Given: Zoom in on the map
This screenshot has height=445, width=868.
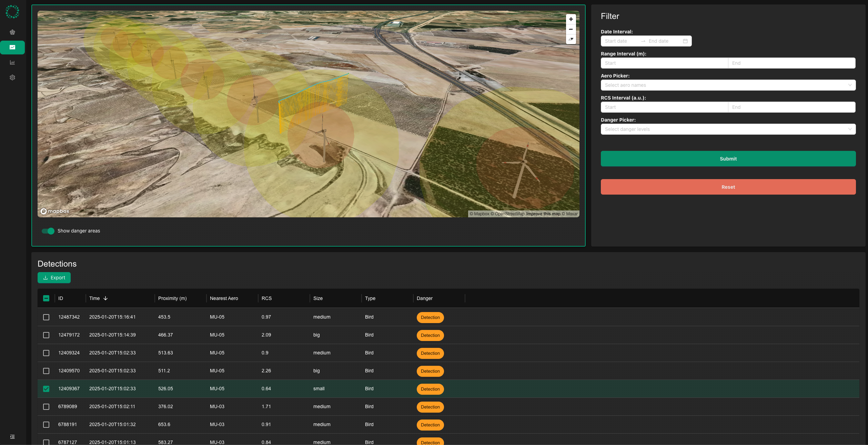Looking at the screenshot, I should (571, 19).
